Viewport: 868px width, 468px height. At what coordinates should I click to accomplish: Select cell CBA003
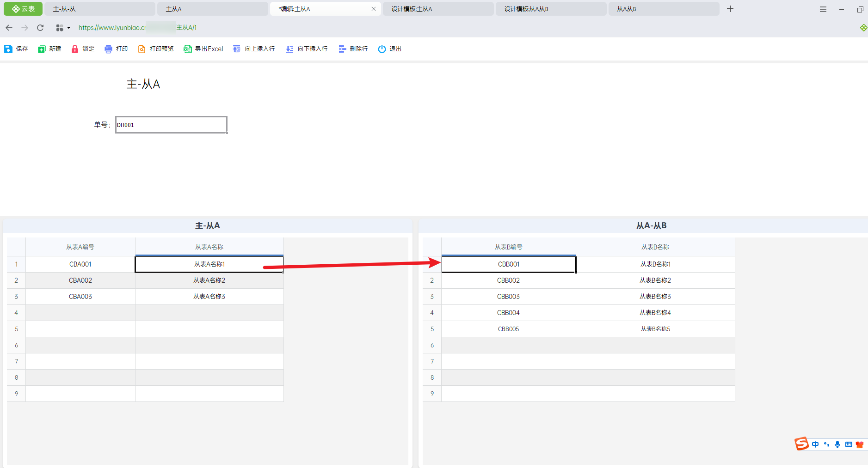click(80, 297)
